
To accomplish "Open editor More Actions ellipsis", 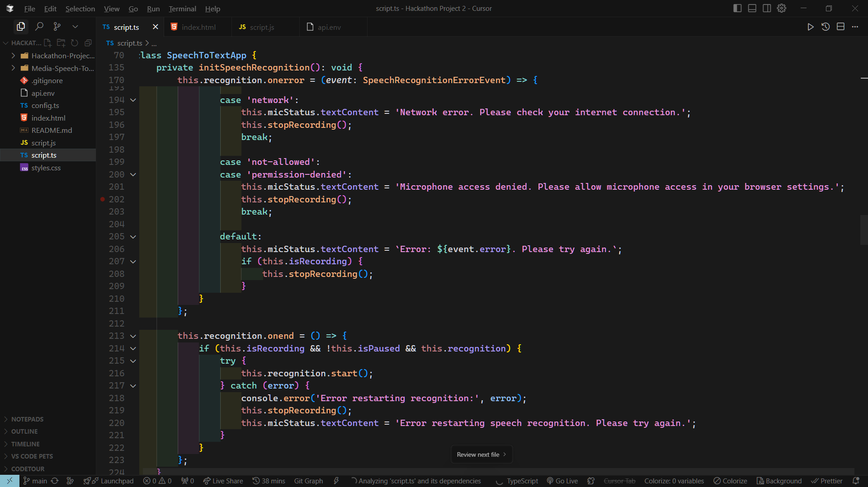I will pyautogui.click(x=855, y=27).
